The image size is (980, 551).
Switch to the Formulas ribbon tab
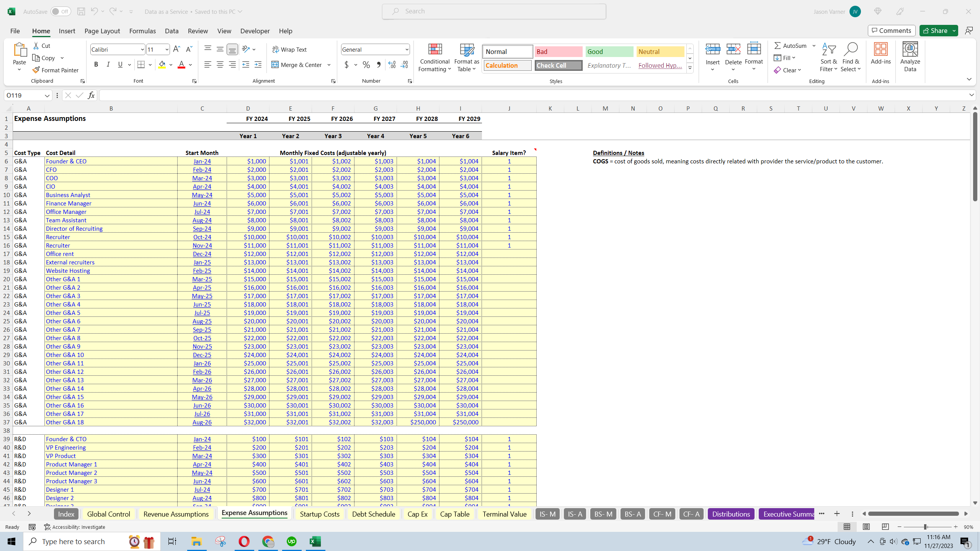(142, 31)
